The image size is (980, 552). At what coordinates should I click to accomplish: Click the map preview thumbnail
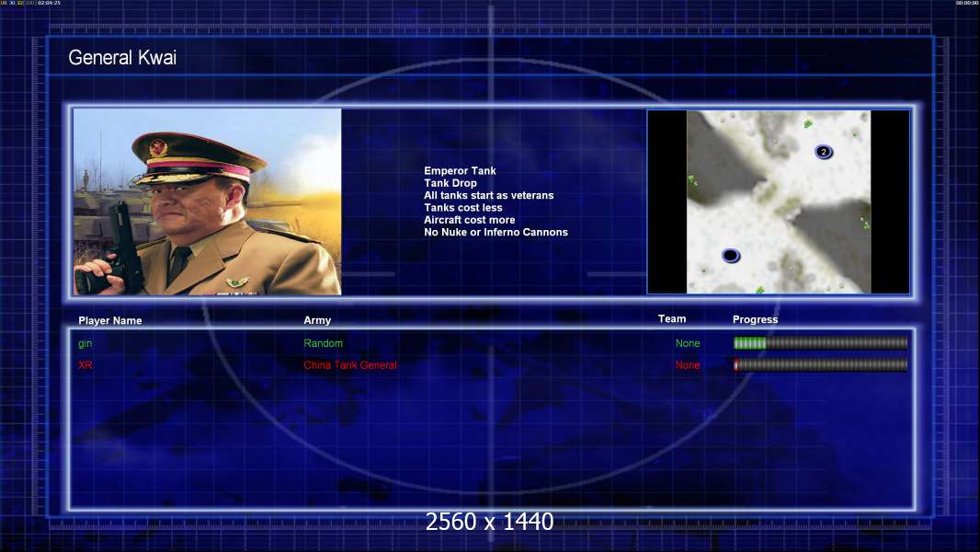pyautogui.click(x=778, y=201)
